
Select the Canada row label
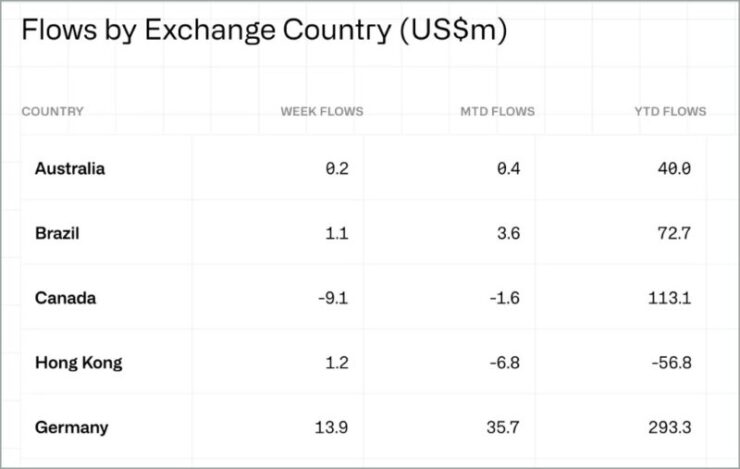[x=66, y=298]
